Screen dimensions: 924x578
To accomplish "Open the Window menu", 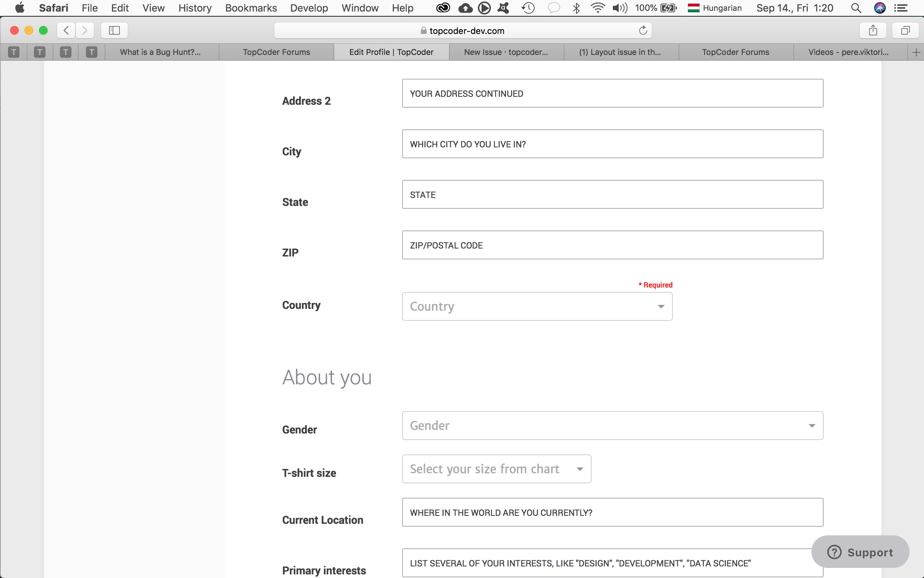I will 359,8.
